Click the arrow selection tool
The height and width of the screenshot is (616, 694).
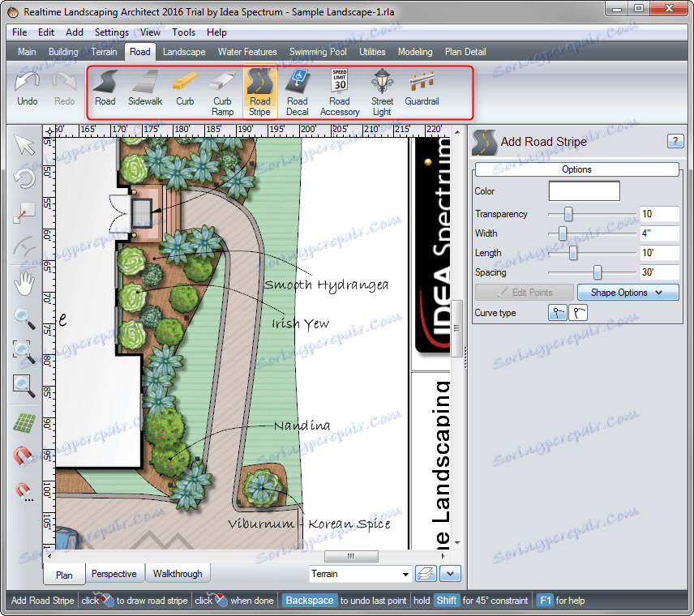[x=24, y=146]
